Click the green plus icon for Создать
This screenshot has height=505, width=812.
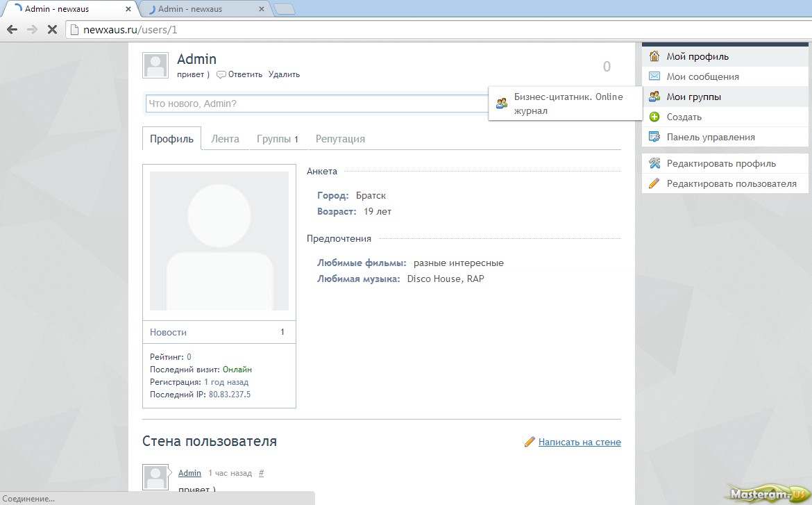[x=654, y=117]
